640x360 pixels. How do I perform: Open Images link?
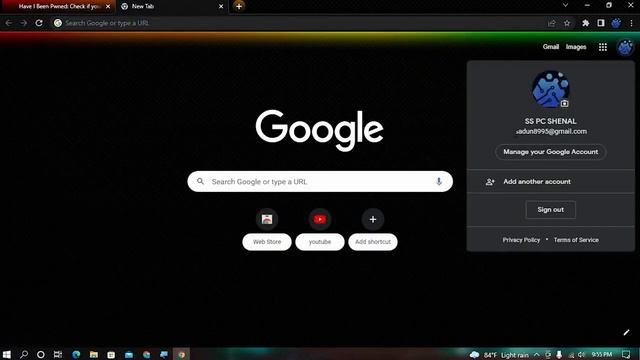pos(576,47)
